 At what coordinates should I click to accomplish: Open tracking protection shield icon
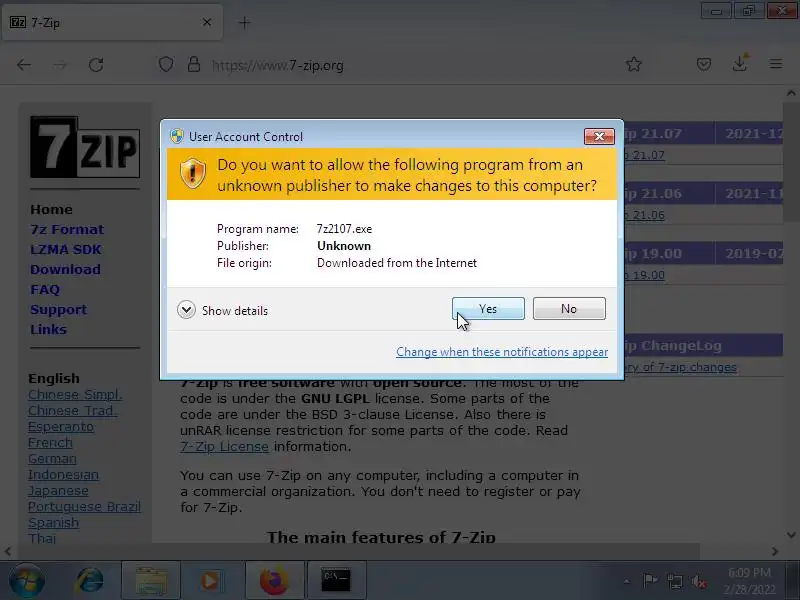[166, 64]
